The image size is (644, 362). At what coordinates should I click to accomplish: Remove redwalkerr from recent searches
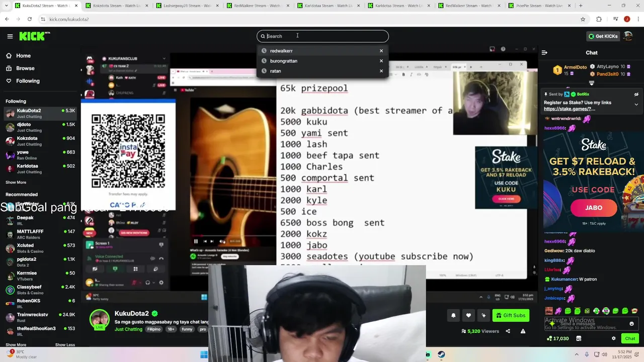point(381,51)
